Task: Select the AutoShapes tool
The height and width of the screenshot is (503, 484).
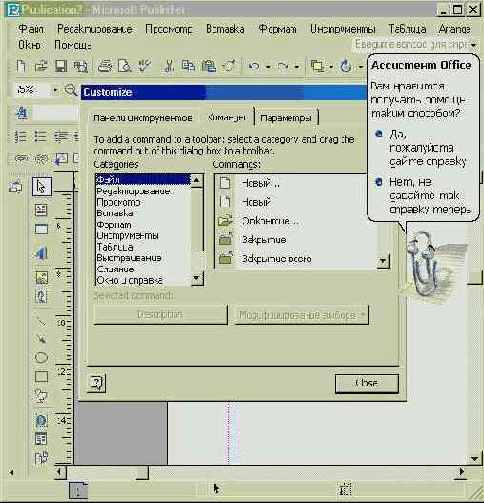Action: [41, 396]
